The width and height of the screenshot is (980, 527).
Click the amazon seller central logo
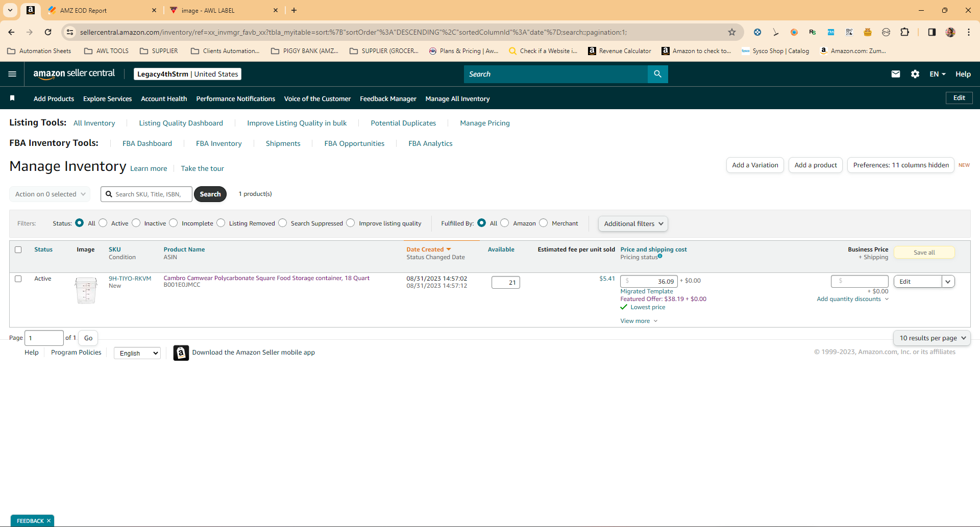click(x=74, y=74)
